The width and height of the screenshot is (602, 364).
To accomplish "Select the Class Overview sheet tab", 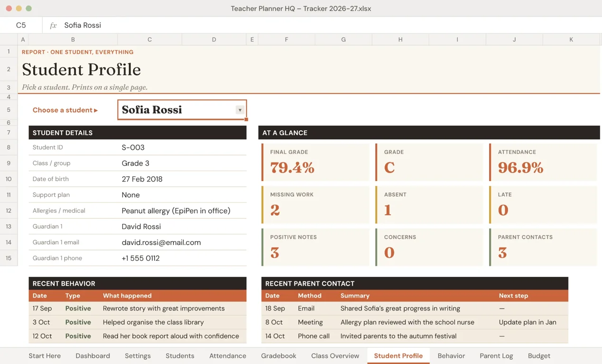I will point(335,356).
